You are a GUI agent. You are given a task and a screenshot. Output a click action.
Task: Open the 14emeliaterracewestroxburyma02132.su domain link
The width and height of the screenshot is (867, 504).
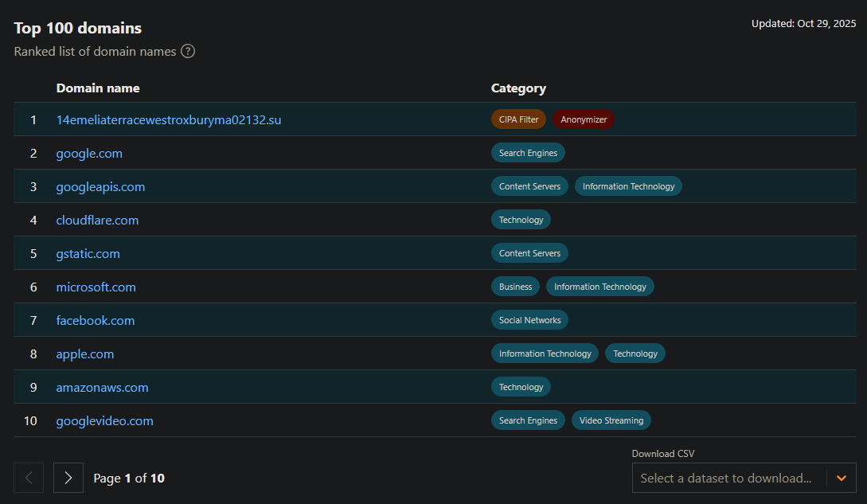[169, 120]
